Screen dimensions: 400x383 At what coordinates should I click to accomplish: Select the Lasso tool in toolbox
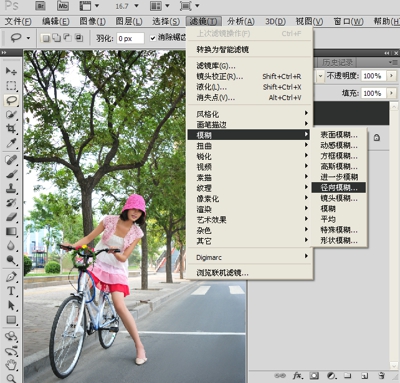(x=11, y=100)
